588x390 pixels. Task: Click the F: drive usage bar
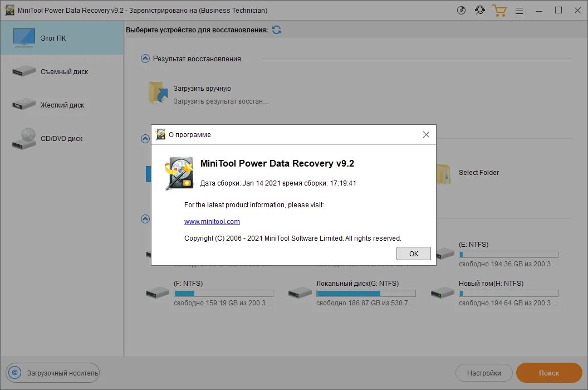[223, 293]
